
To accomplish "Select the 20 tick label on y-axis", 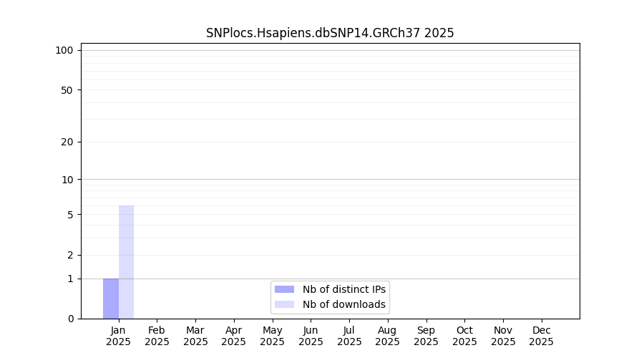I will tap(67, 142).
